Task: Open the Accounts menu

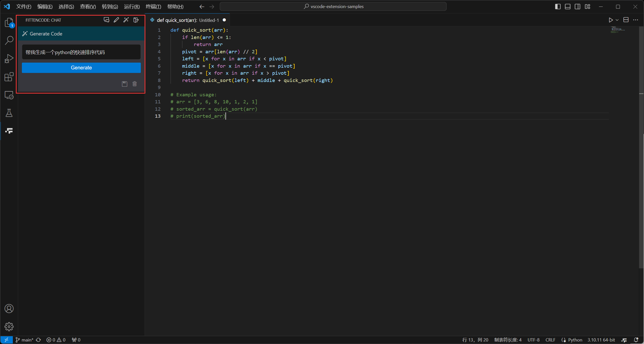Action: coord(9,309)
